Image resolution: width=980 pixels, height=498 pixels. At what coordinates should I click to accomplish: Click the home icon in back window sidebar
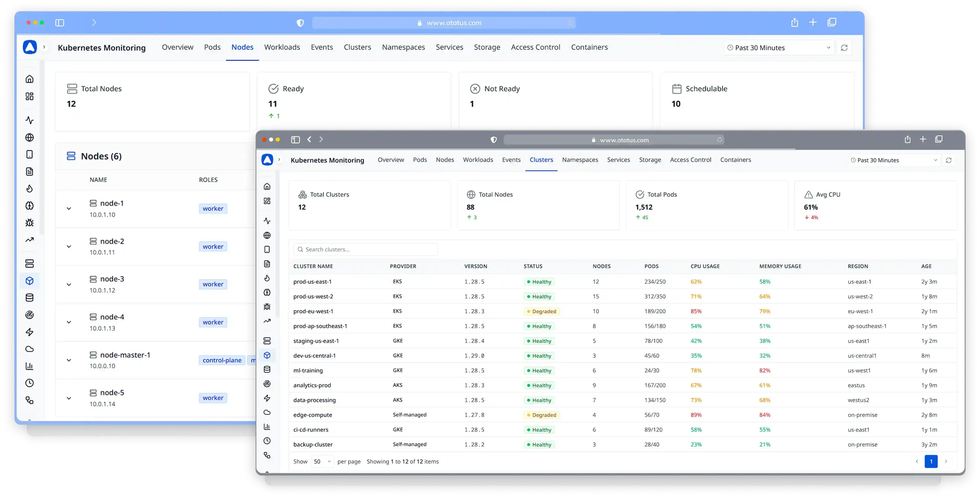click(29, 79)
